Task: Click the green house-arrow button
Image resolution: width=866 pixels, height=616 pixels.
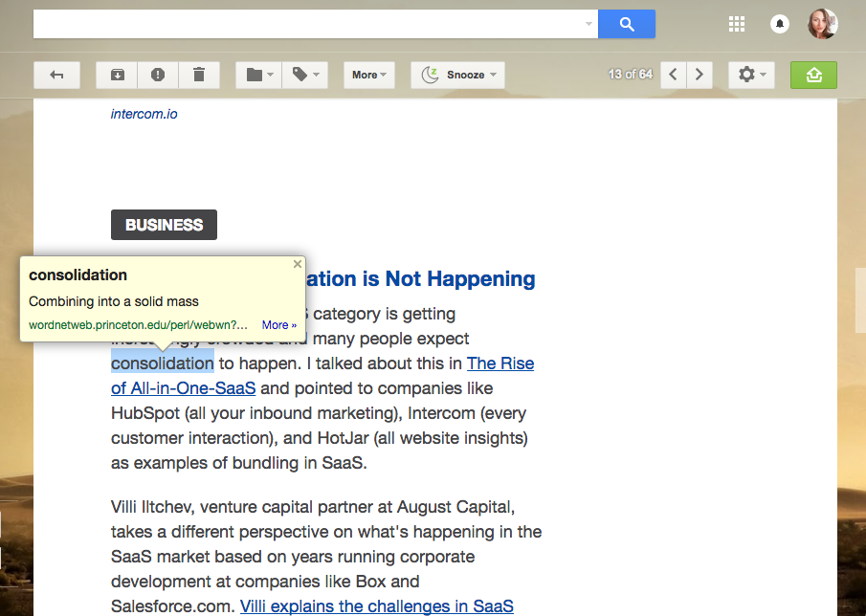Action: point(813,75)
